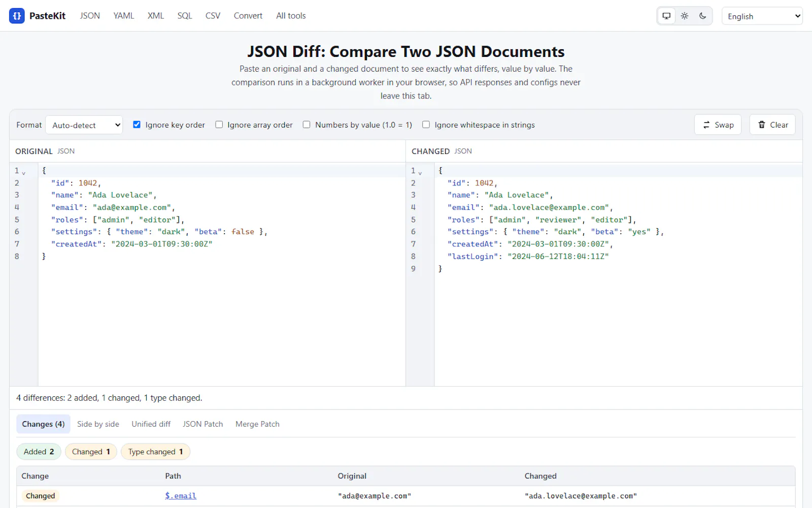Open the CSV menu

click(213, 16)
